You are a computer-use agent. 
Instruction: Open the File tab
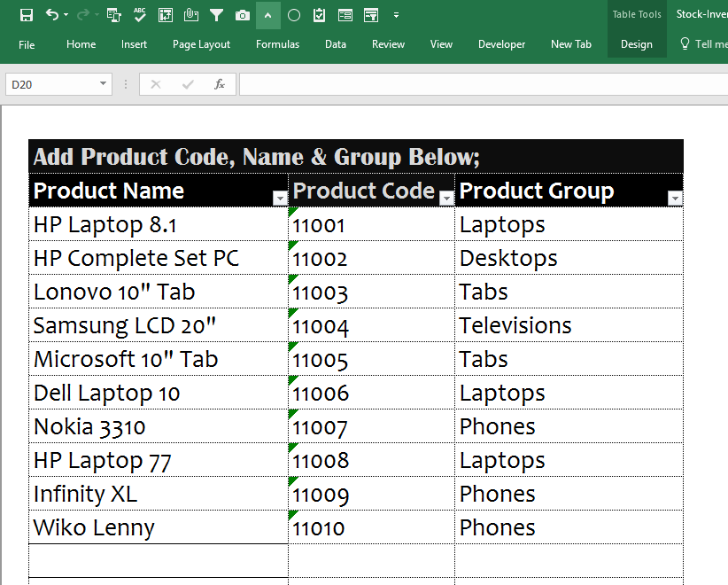(27, 44)
